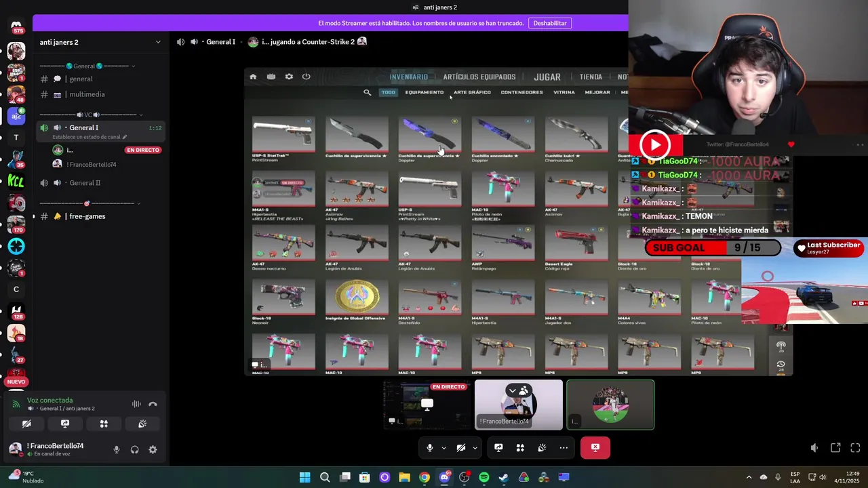868x488 pixels.
Task: Select the FrancoBertello74 video tile
Action: click(x=519, y=405)
